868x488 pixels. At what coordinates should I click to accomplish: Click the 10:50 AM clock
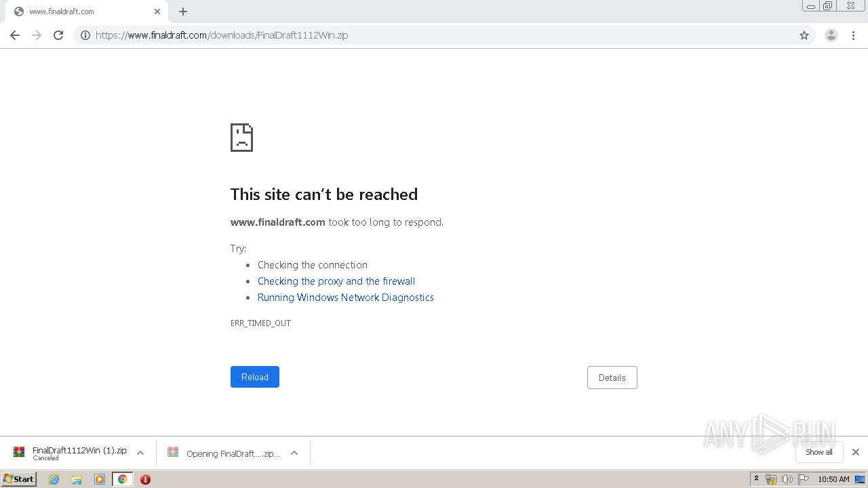click(x=833, y=479)
